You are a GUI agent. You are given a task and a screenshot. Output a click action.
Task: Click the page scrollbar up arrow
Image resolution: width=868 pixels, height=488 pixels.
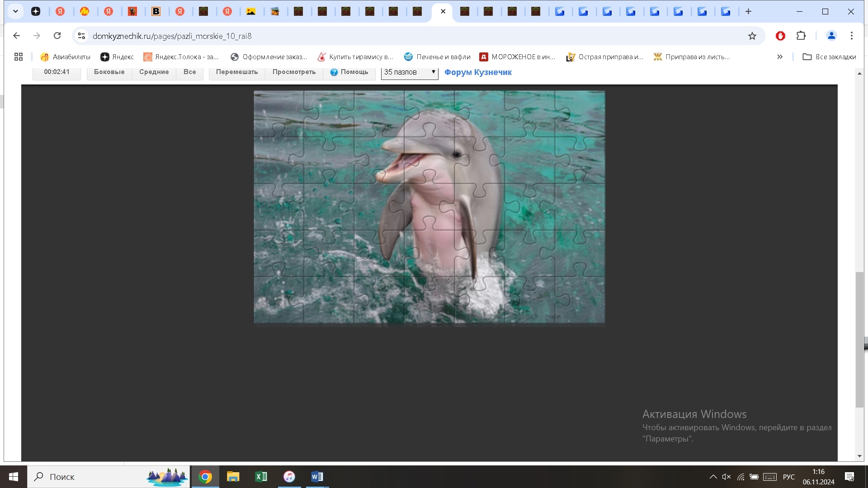(859, 73)
